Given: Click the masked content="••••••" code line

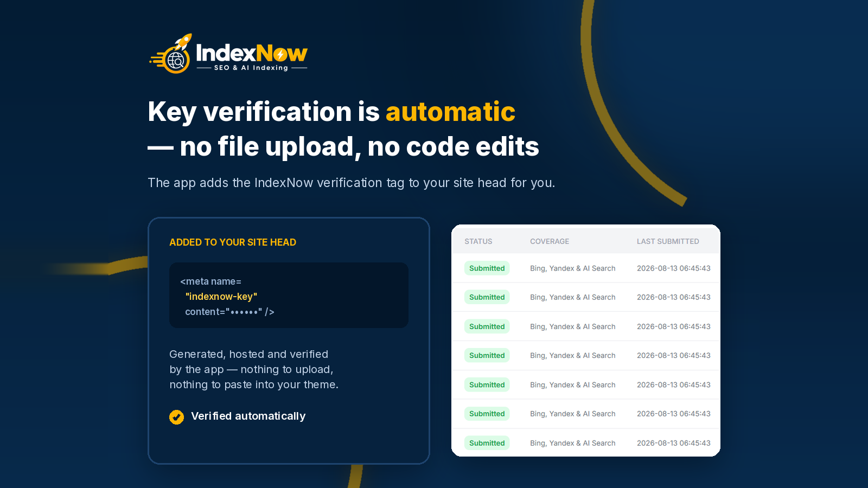Looking at the screenshot, I should tap(229, 312).
